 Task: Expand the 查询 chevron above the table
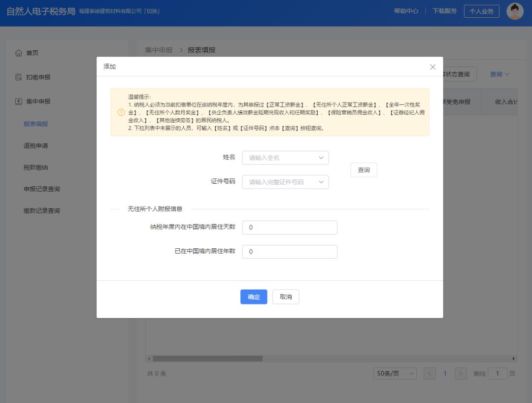499,74
